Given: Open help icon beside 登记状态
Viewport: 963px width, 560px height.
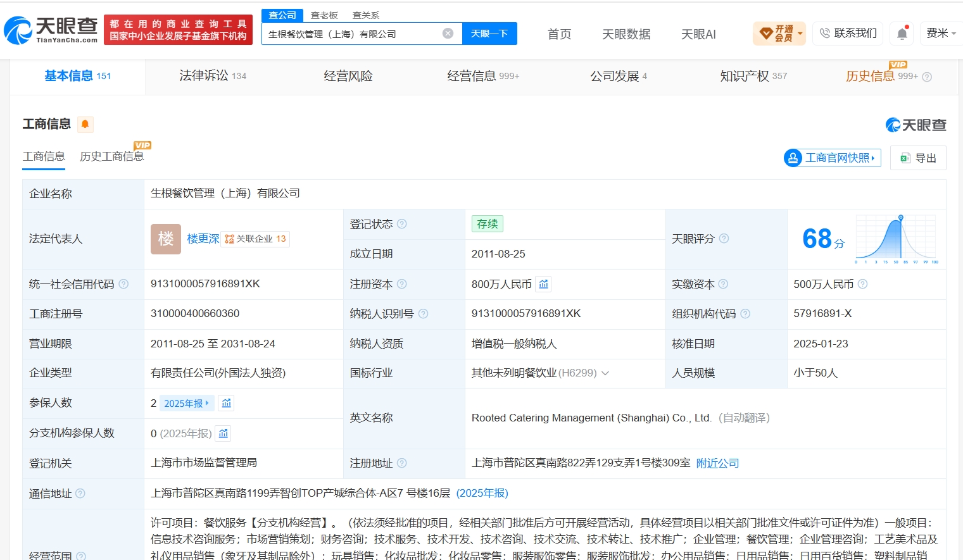Looking at the screenshot, I should click(x=402, y=224).
